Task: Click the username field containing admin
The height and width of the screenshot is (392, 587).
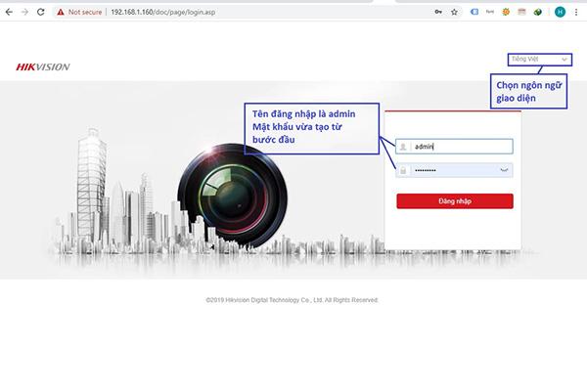Action: [x=454, y=147]
